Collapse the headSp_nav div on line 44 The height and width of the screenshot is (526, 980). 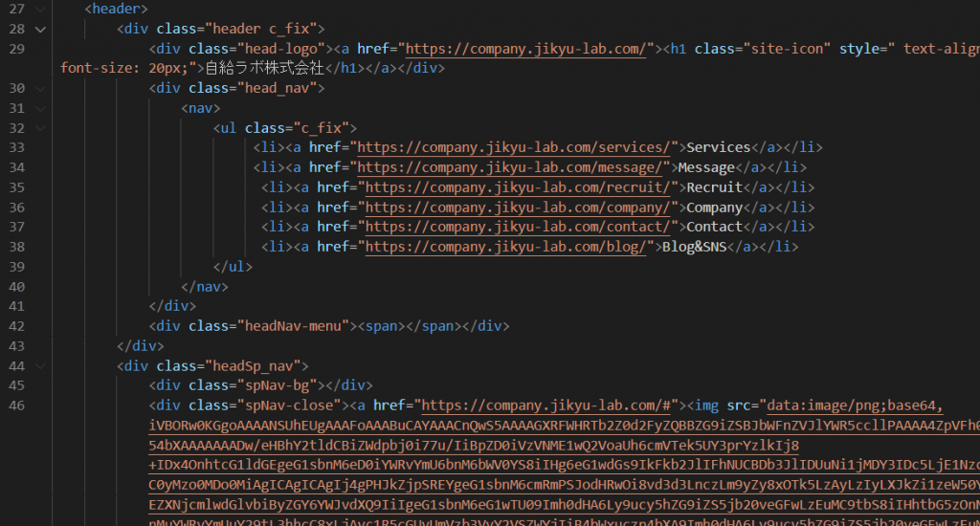point(40,366)
